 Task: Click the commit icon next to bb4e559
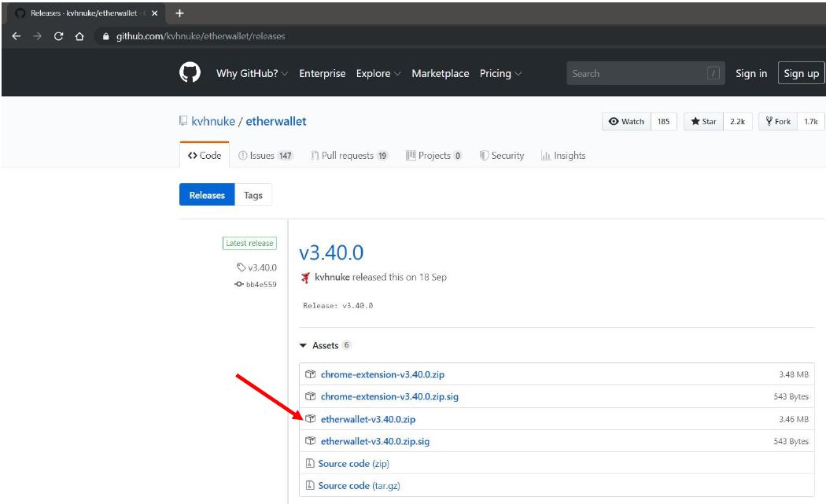coord(239,285)
